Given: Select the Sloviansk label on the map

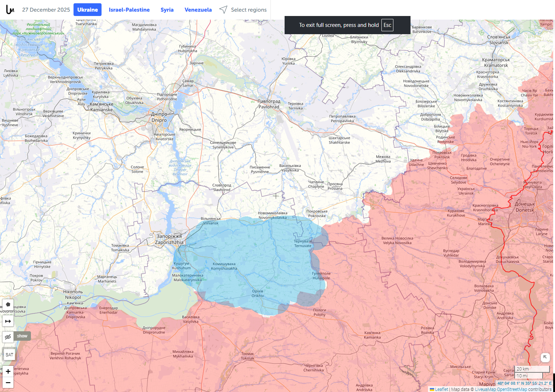Looking at the screenshot, I should (x=499, y=40).
